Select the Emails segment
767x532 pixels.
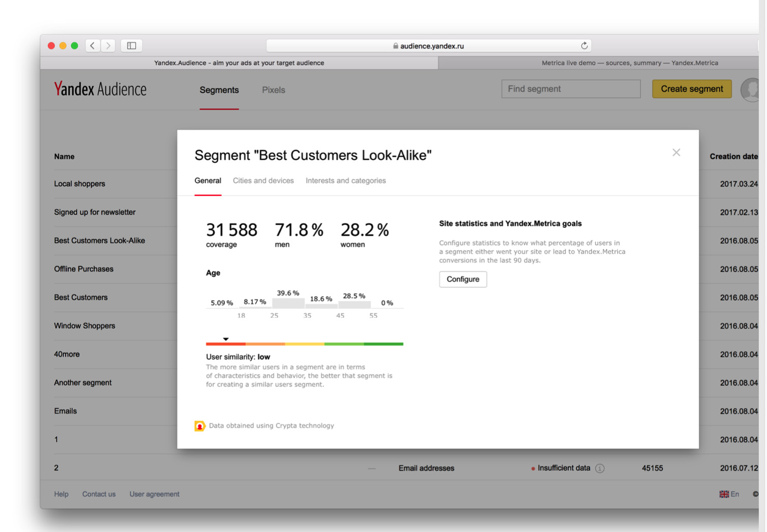65,411
